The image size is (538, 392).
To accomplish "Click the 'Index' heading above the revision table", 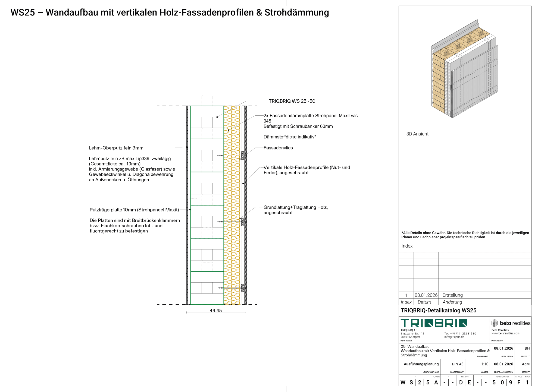I will tap(407, 246).
